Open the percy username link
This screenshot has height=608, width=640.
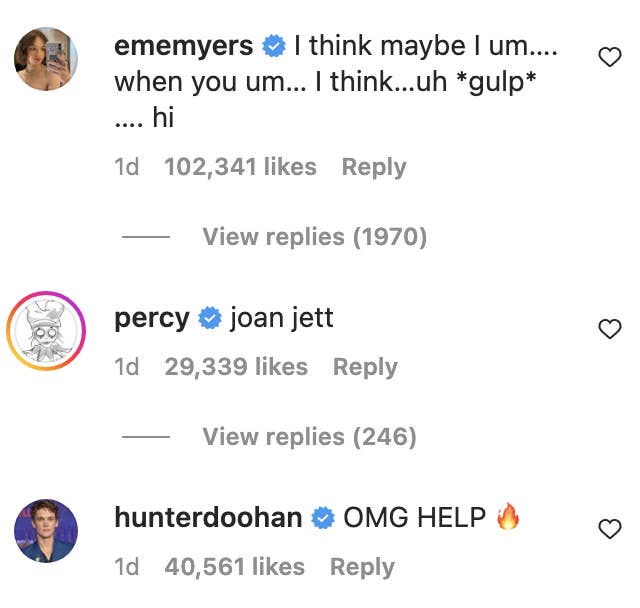click(x=152, y=319)
